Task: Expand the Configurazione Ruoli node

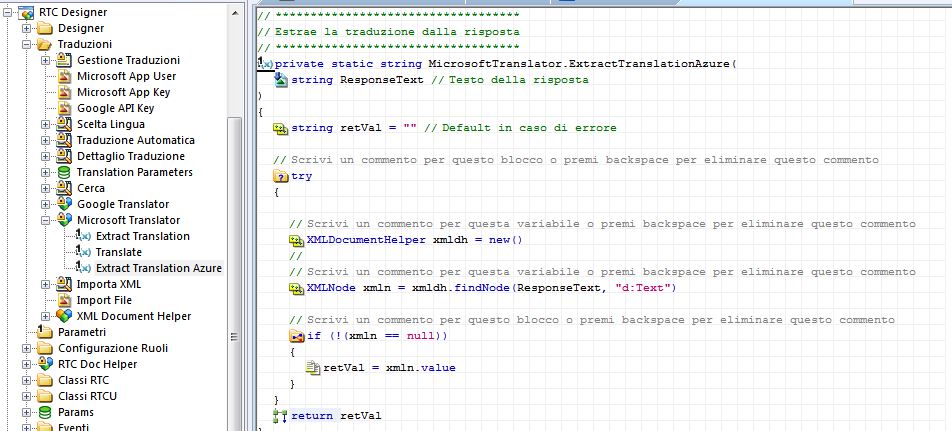Action: tap(26, 348)
